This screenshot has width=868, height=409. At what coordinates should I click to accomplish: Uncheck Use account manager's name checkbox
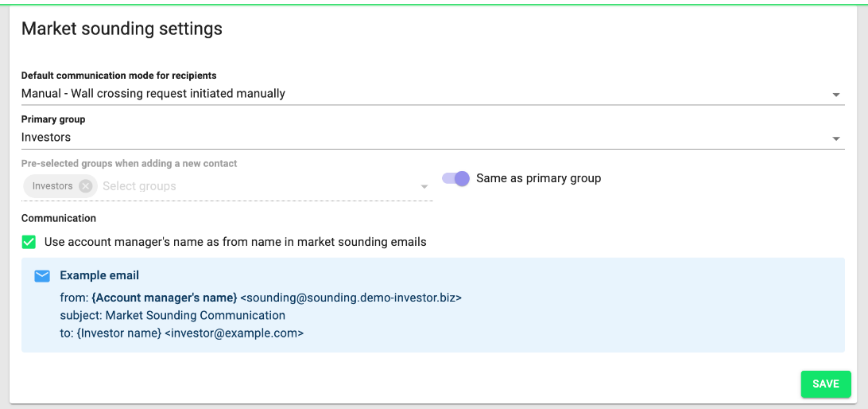click(29, 242)
